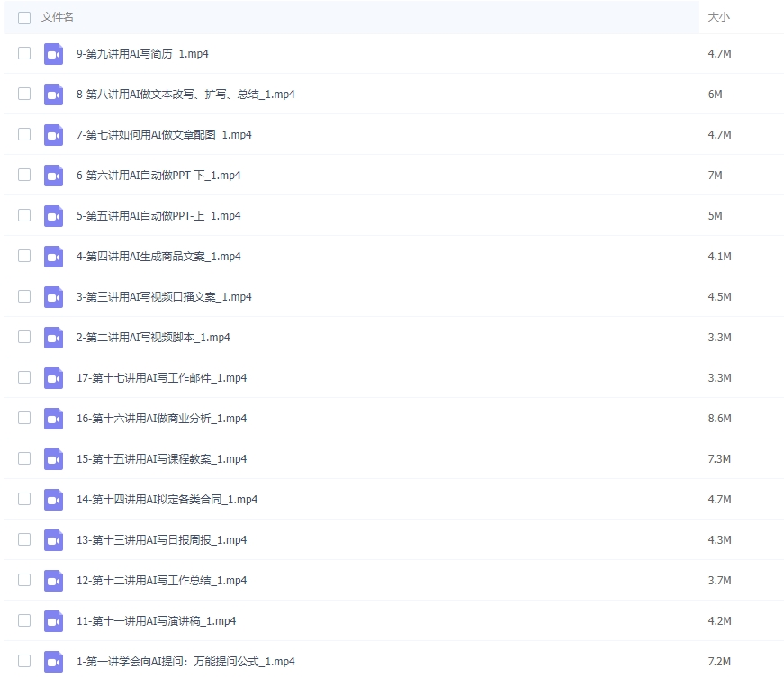Open 12-第十二讲用AI写工作总结_1.mp4
This screenshot has height=678, width=784.
point(158,580)
